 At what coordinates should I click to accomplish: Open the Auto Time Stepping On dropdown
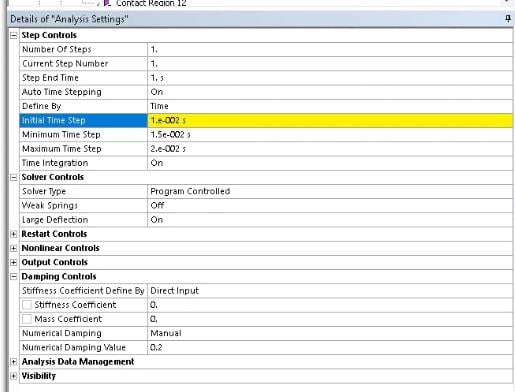click(x=330, y=92)
